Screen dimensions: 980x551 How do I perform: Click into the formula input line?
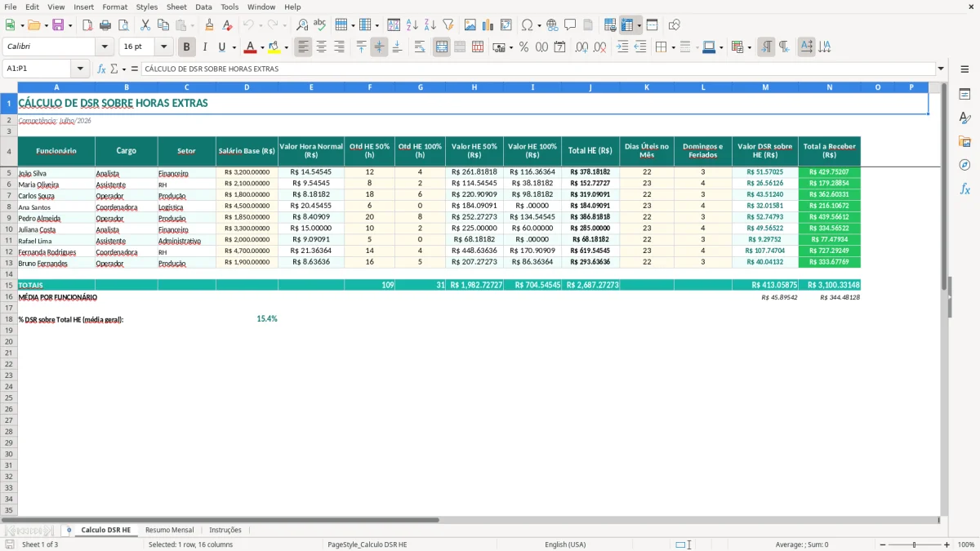(537, 69)
